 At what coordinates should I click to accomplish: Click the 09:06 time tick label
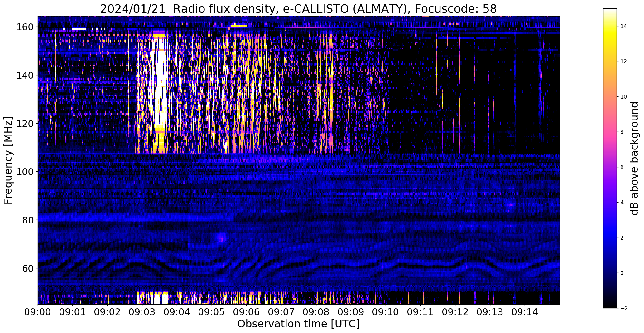tap(247, 312)
